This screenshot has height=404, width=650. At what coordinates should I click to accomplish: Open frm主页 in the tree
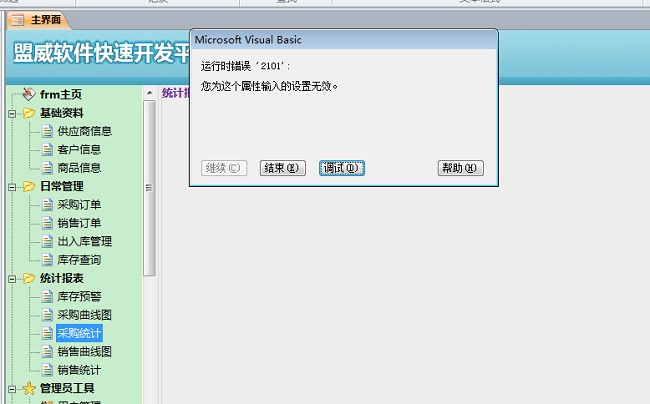point(61,94)
